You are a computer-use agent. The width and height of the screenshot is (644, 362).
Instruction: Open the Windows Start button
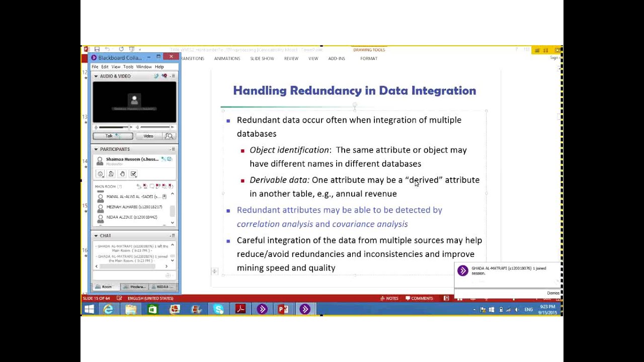coord(89,310)
